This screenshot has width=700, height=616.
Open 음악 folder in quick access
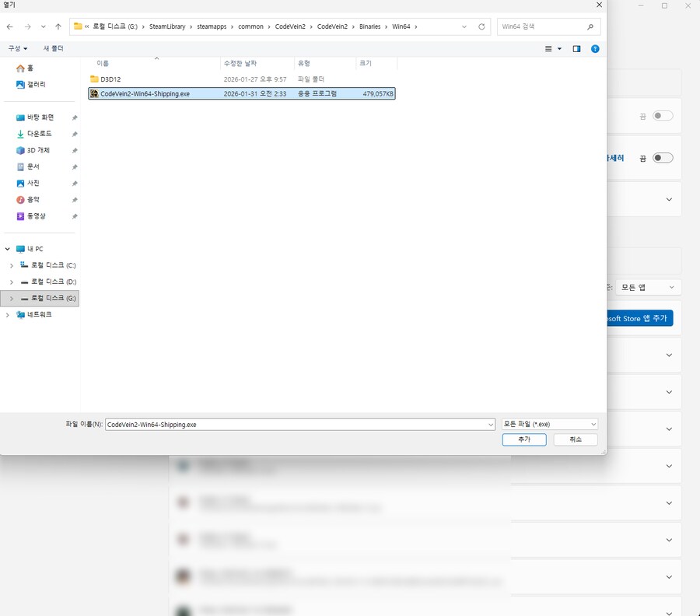coord(33,200)
